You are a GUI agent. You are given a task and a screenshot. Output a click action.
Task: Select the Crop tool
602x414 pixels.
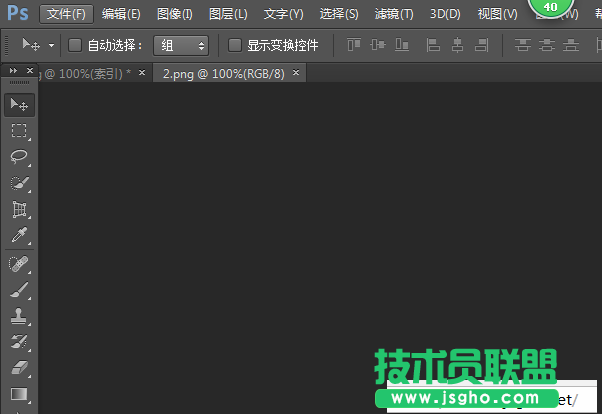tap(19, 209)
